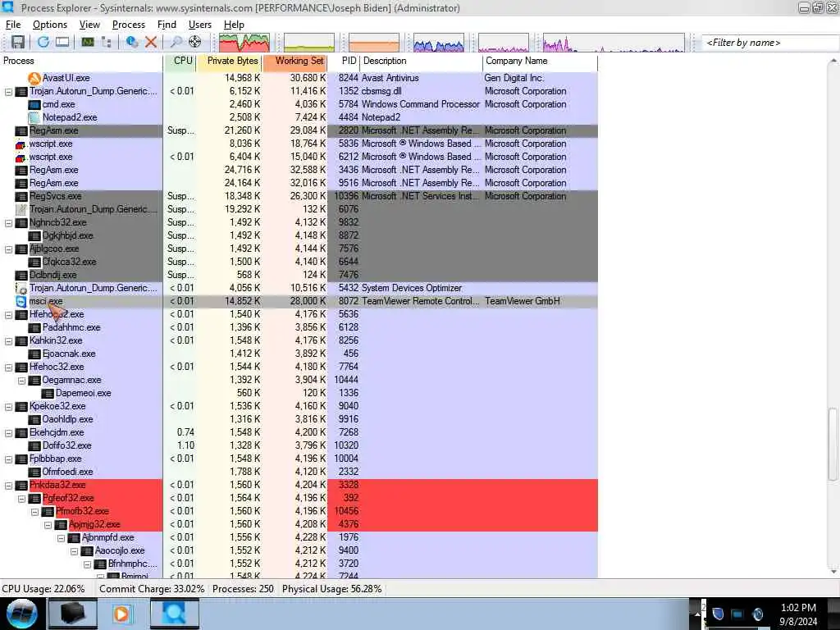Open the Windows Start orb
Viewport: 840px width, 630px height.
(22, 614)
